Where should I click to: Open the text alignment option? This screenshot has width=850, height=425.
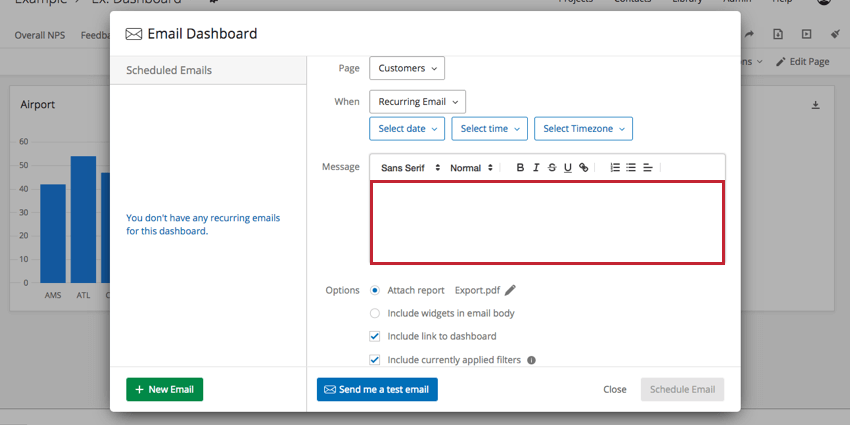click(647, 168)
